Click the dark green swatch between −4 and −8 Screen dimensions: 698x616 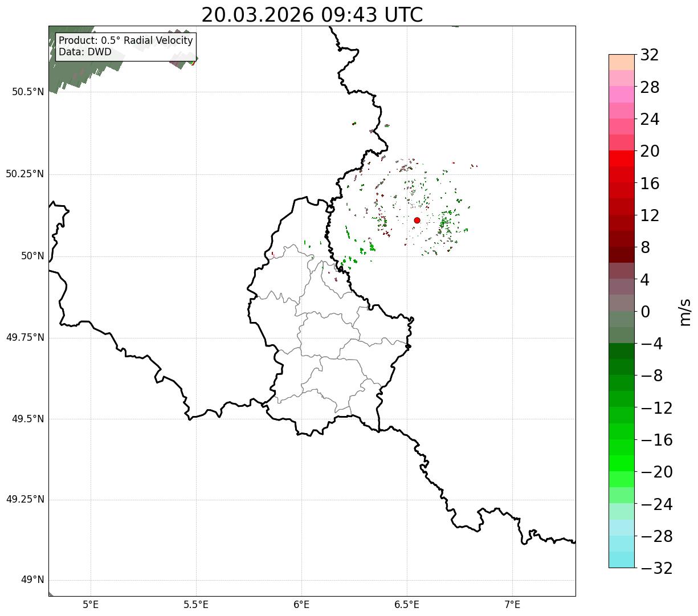(x=622, y=351)
